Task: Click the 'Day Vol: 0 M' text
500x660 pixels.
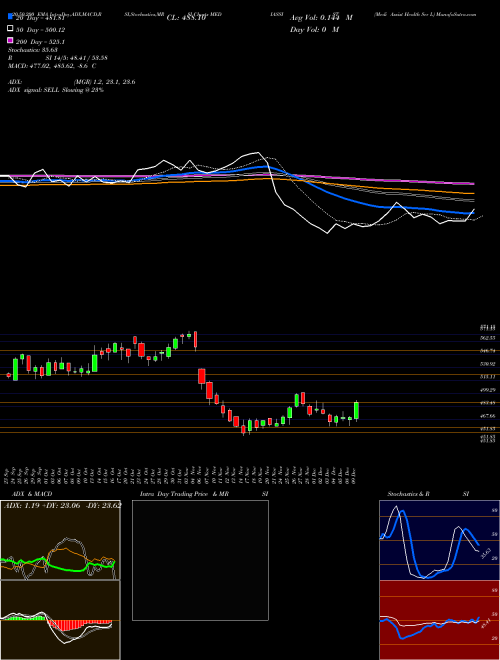Action: pos(314,29)
